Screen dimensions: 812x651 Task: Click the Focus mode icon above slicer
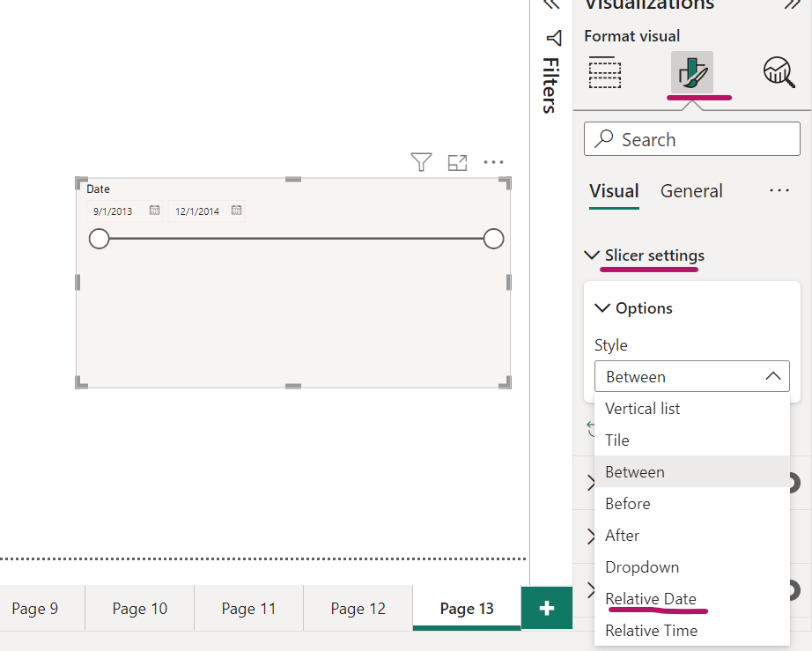[457, 163]
